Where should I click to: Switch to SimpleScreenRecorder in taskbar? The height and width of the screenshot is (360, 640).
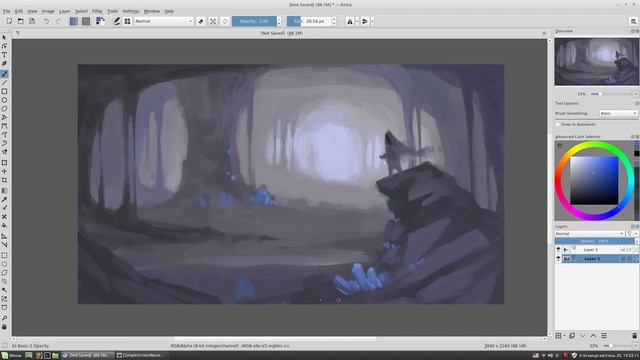(x=140, y=356)
